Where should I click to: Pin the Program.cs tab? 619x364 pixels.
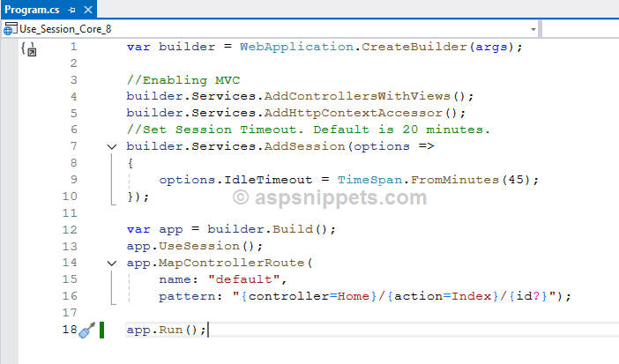71,10
